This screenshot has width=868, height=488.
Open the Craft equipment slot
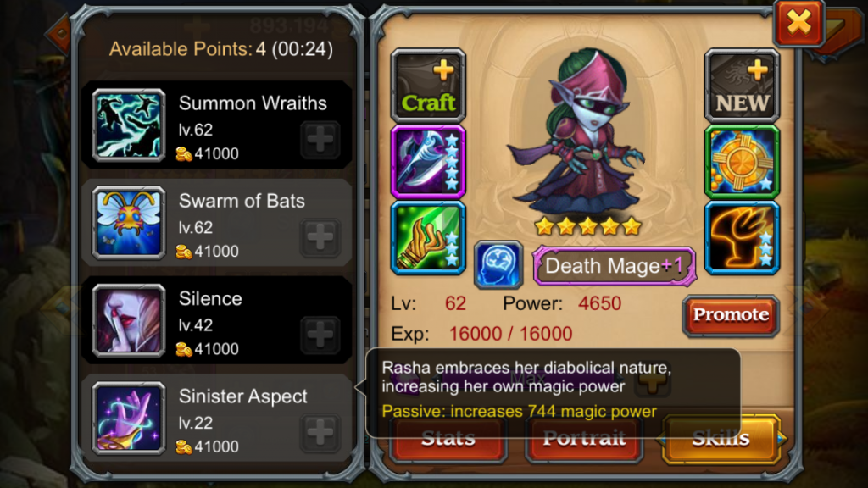(428, 86)
